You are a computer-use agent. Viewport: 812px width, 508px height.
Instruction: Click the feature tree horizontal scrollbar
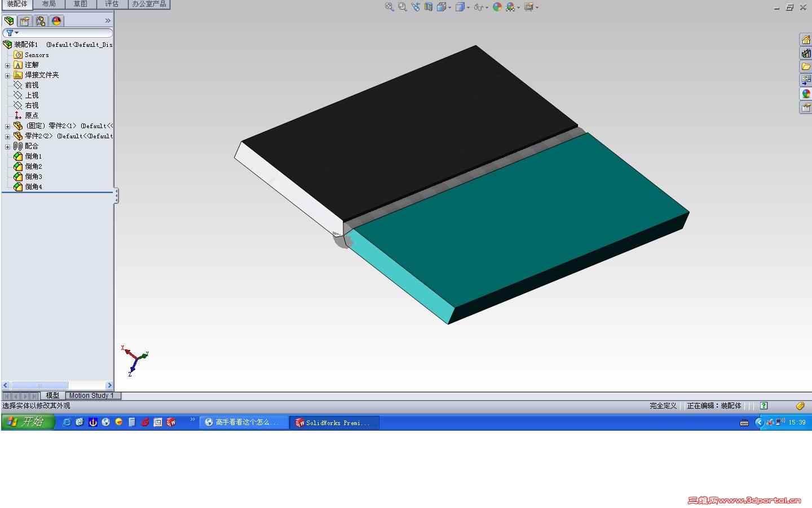pyautogui.click(x=58, y=386)
